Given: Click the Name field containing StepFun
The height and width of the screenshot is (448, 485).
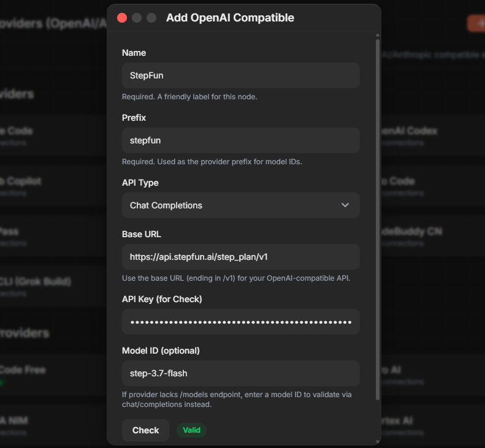Looking at the screenshot, I should click(x=240, y=75).
